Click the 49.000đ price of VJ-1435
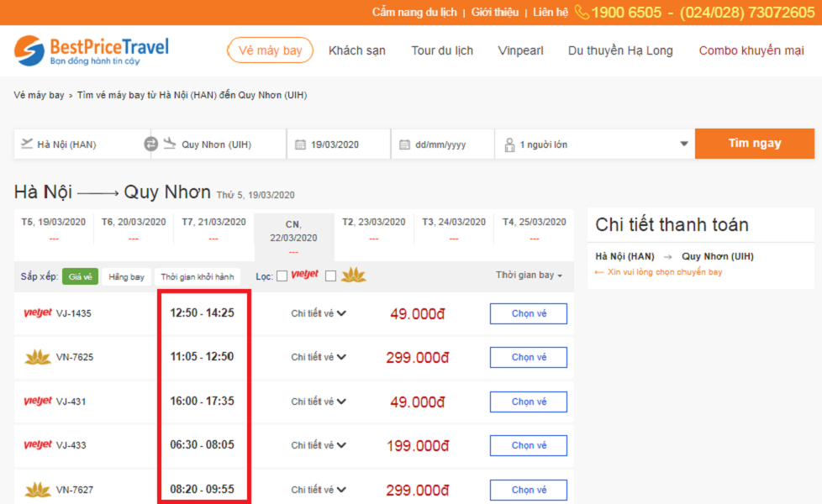 click(418, 314)
